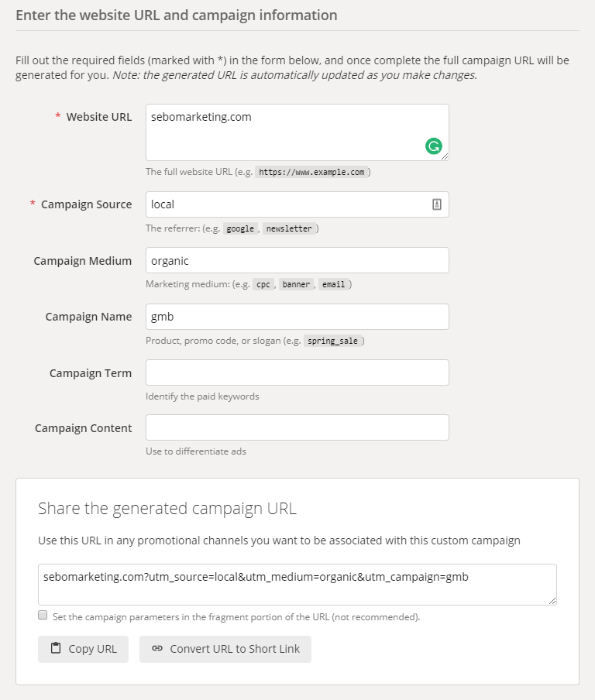The image size is (595, 700).
Task: Select the Campaign Medium input with organic
Action: 297,260
